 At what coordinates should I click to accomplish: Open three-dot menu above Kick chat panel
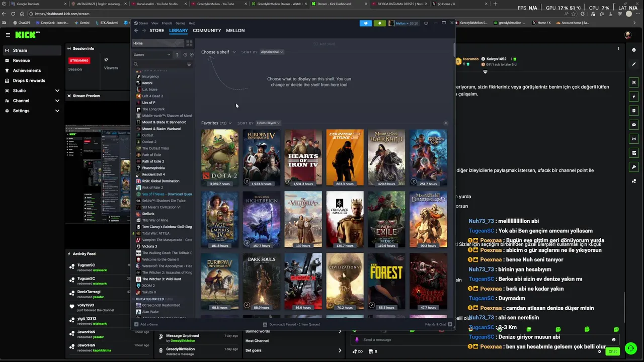tap(618, 49)
